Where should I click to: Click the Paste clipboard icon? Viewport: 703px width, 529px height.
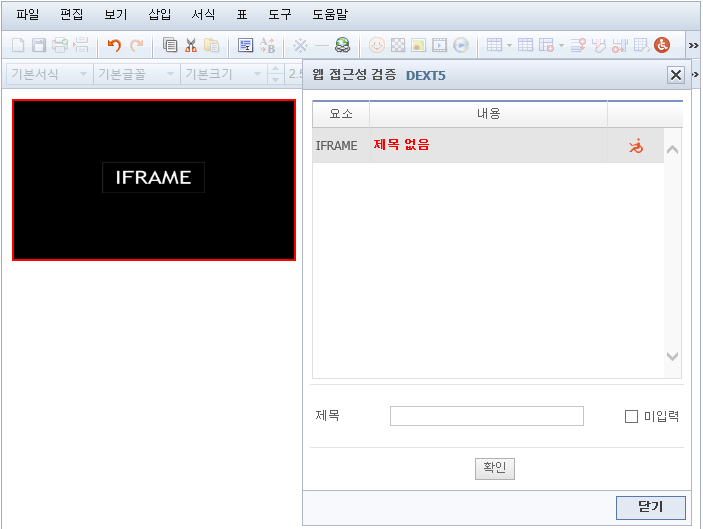212,45
